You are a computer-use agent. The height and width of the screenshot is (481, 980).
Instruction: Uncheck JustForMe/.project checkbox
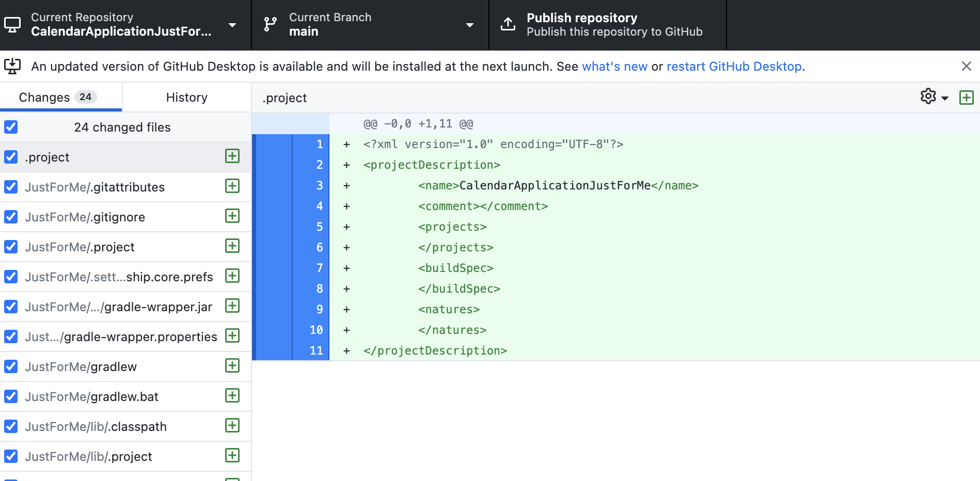[11, 247]
